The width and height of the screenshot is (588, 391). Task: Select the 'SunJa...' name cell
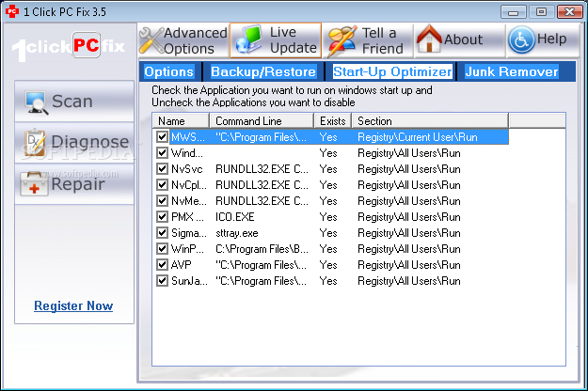189,281
